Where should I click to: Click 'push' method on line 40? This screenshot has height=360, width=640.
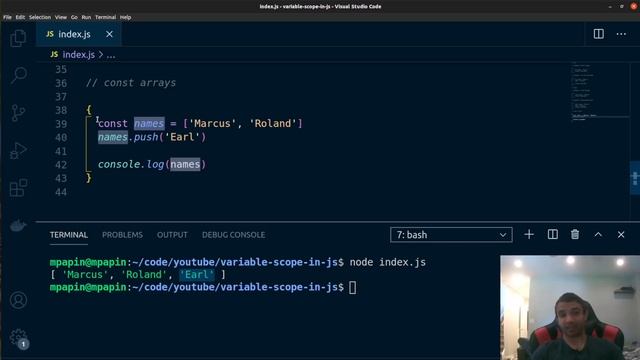(146, 137)
